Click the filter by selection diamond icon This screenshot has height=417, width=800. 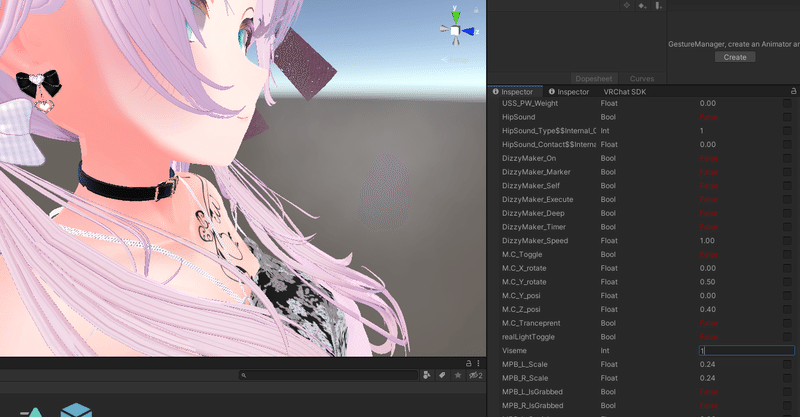pos(627,6)
